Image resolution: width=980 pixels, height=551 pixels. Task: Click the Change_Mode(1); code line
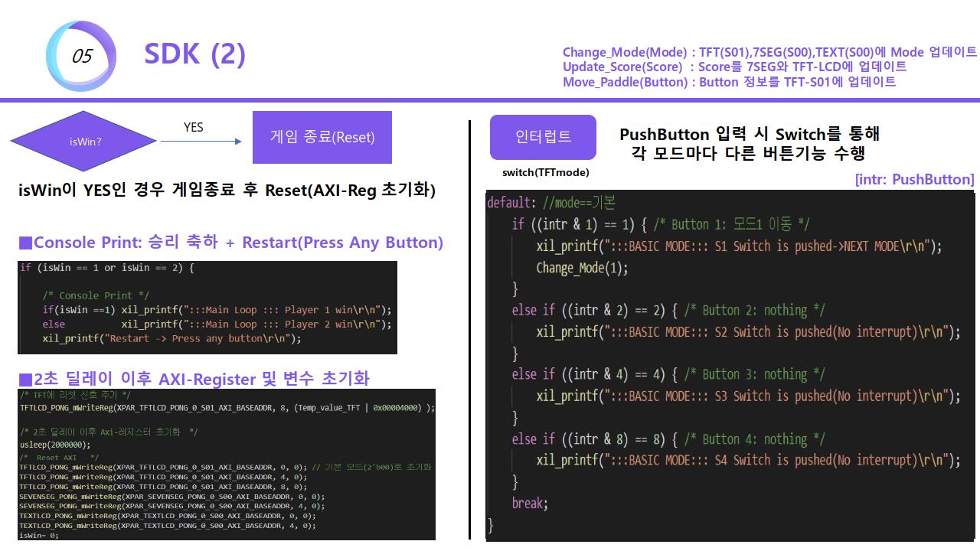(582, 268)
